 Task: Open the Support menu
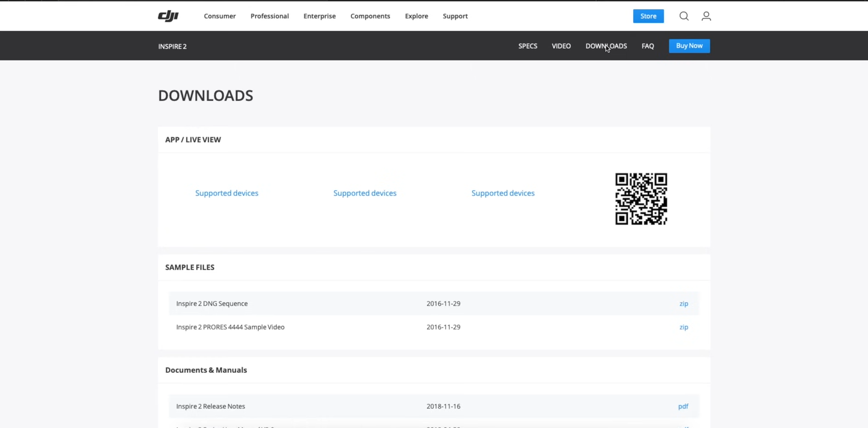(455, 16)
